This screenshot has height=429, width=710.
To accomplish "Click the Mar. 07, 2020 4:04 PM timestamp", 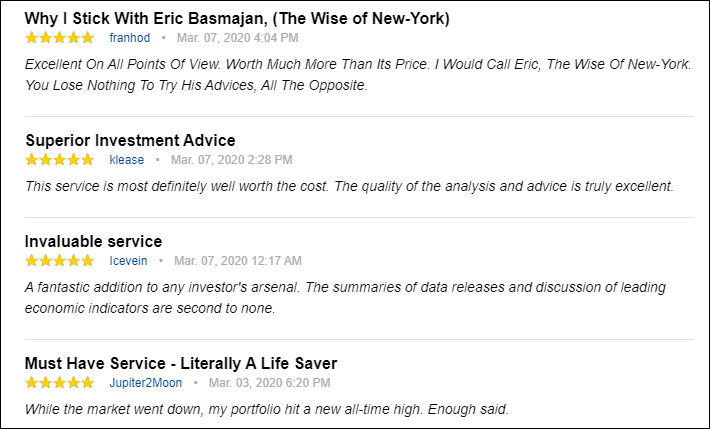I will pos(237,38).
